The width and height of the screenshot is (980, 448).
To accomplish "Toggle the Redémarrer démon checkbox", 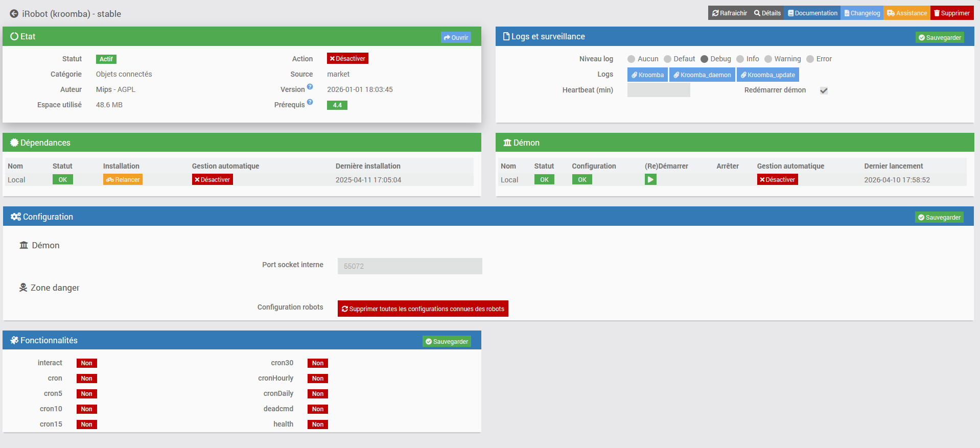I will tap(824, 90).
